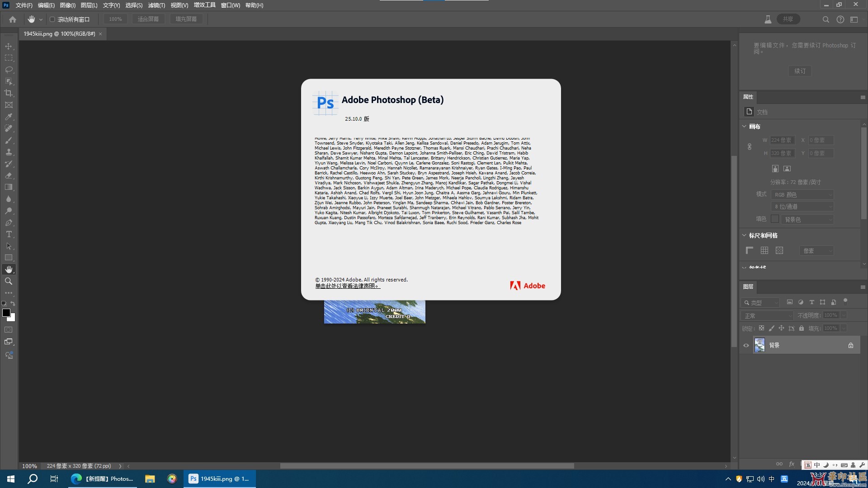Screen dimensions: 868x488
Task: Select the Brush tool
Action: [9, 141]
